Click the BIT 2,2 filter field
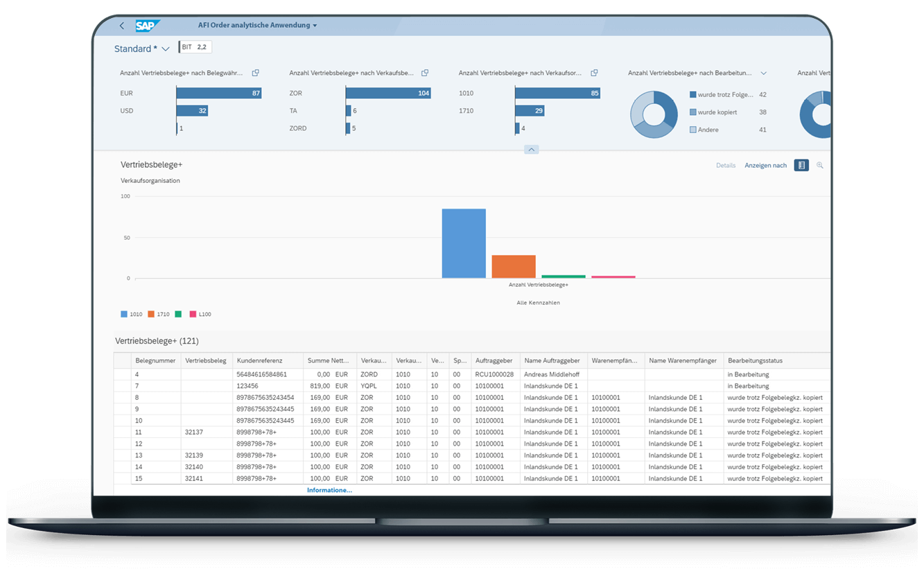The width and height of the screenshot is (924, 585). pos(195,47)
